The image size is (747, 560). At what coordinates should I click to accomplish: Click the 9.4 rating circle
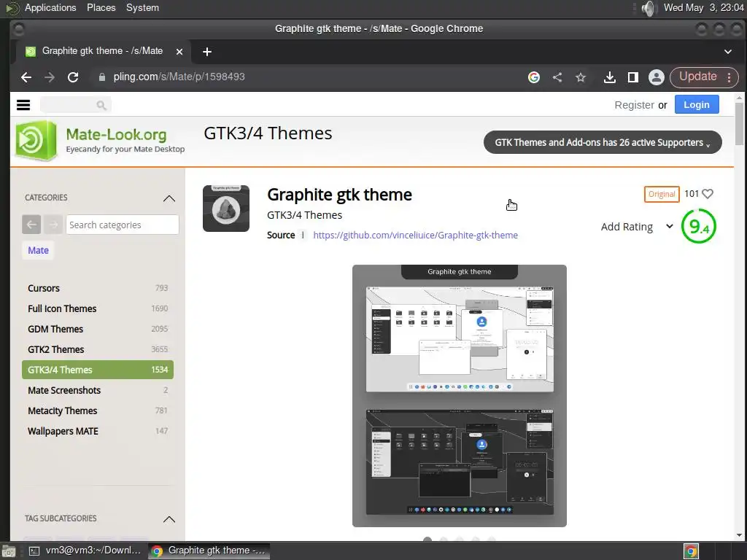(x=698, y=227)
